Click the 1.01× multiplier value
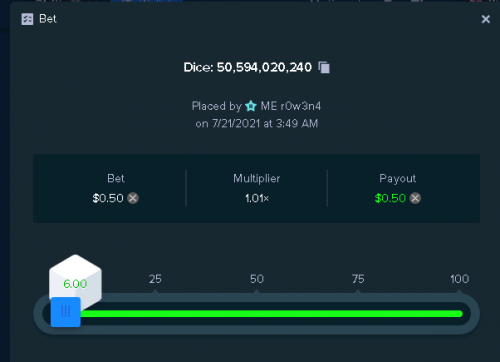Image resolution: width=500 pixels, height=362 pixels. point(257,198)
